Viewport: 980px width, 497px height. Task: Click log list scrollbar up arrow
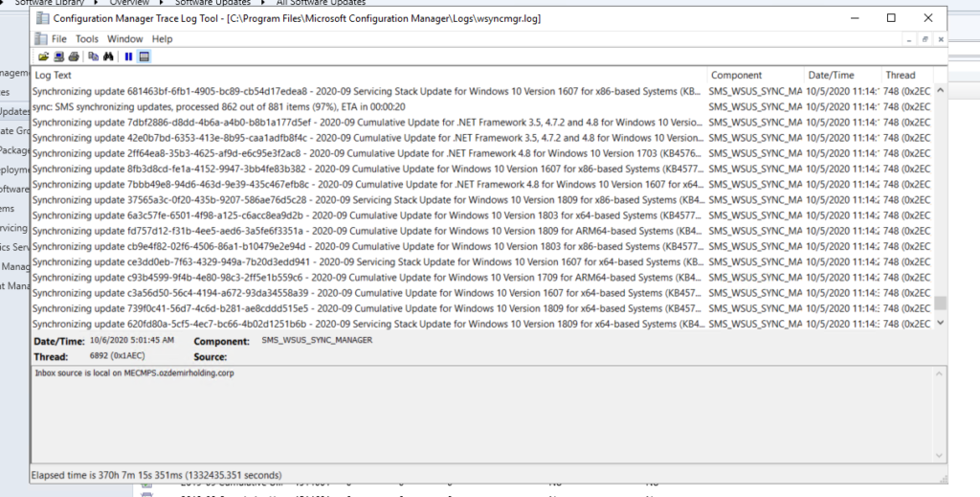coord(941,91)
